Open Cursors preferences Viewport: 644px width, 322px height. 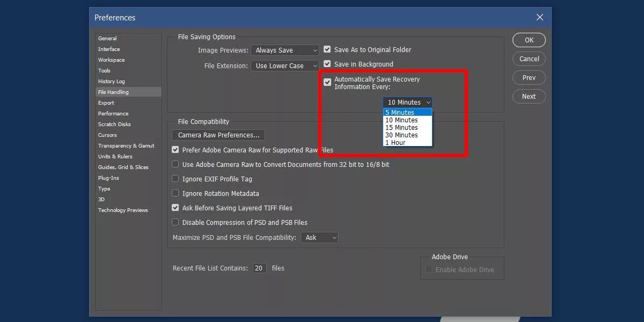point(128,135)
